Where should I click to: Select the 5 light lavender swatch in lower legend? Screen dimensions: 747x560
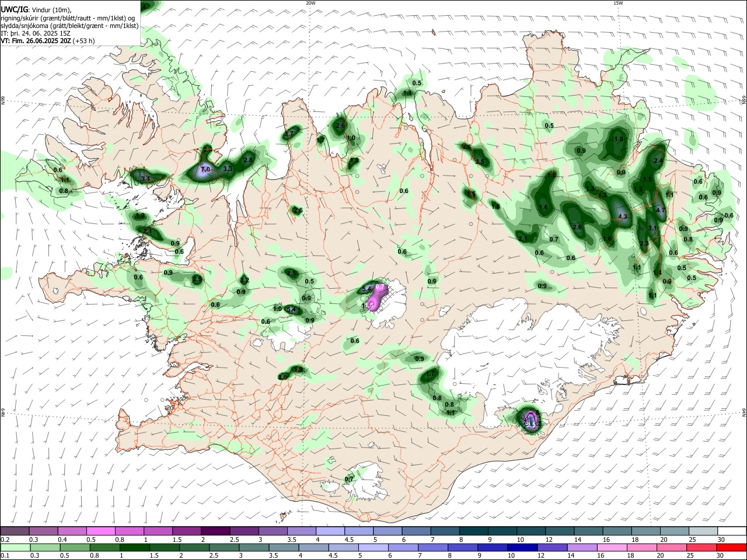(373, 547)
